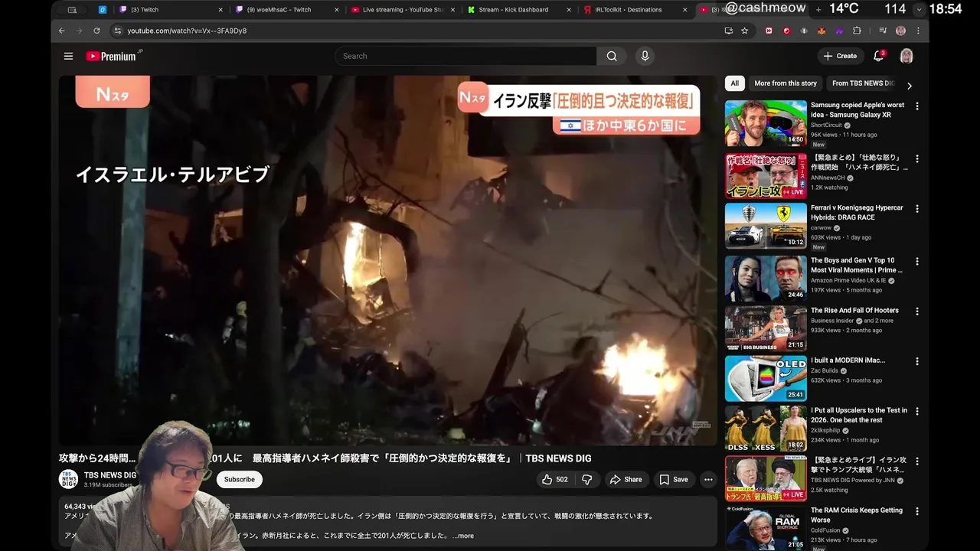Bookmark this page with the star icon
The height and width of the screenshot is (551, 980).
744,31
